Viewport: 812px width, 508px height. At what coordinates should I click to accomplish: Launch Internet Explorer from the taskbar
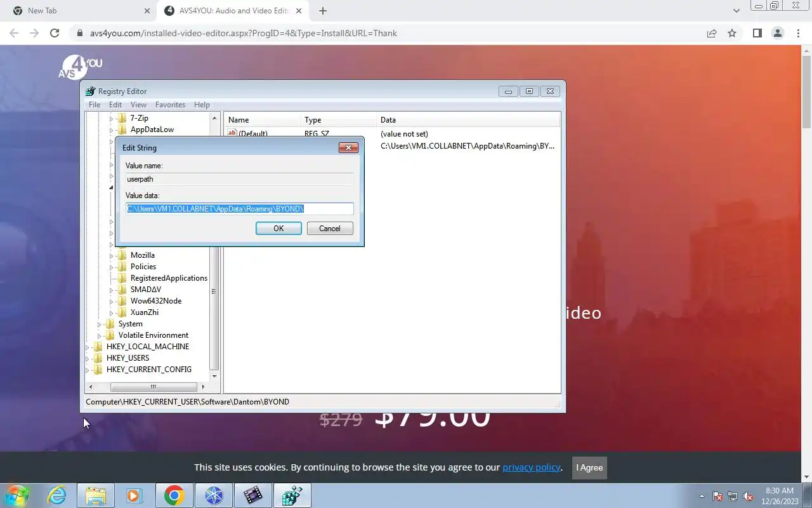click(57, 495)
